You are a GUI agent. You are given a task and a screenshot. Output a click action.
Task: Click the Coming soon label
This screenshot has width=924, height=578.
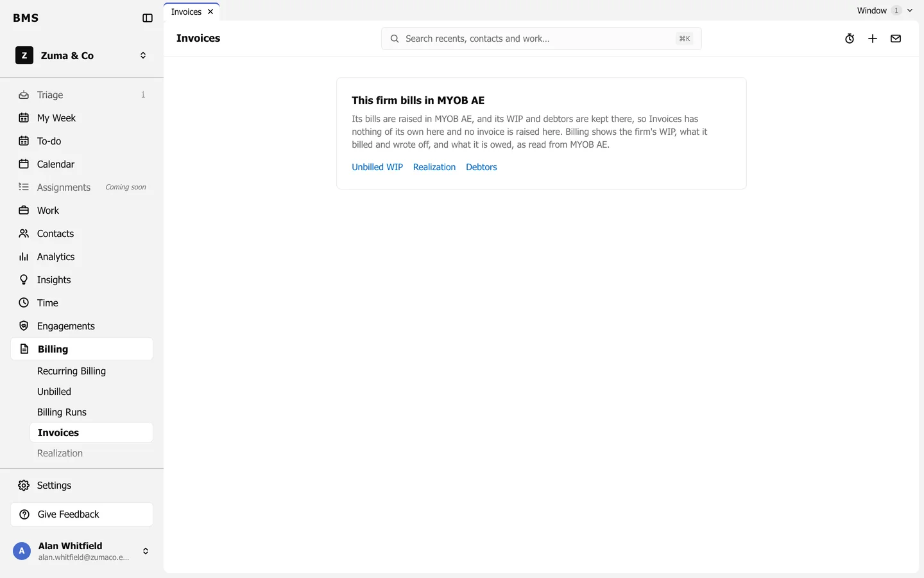click(x=126, y=188)
